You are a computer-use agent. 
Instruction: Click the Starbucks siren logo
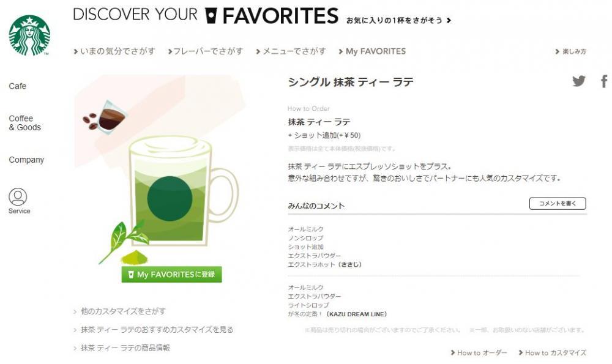pos(29,35)
